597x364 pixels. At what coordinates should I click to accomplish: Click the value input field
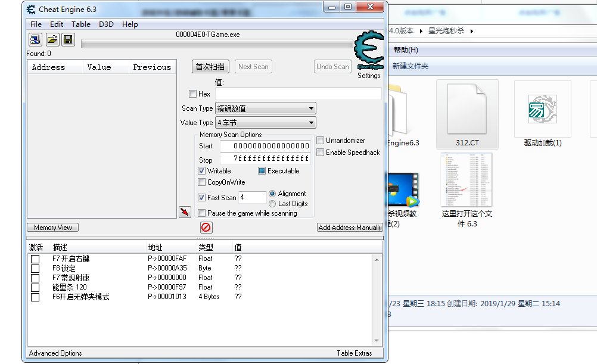point(298,94)
